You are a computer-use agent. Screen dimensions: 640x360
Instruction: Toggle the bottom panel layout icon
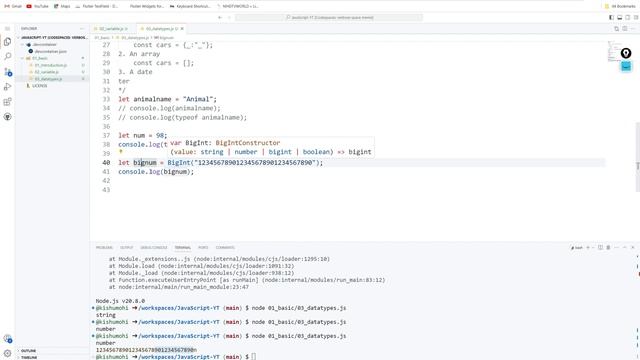tap(620, 18)
